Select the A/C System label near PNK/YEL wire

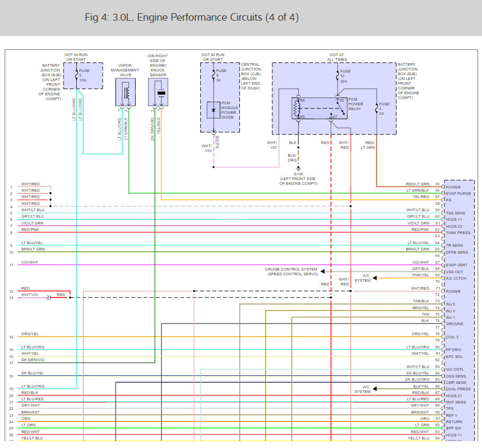[x=362, y=277]
